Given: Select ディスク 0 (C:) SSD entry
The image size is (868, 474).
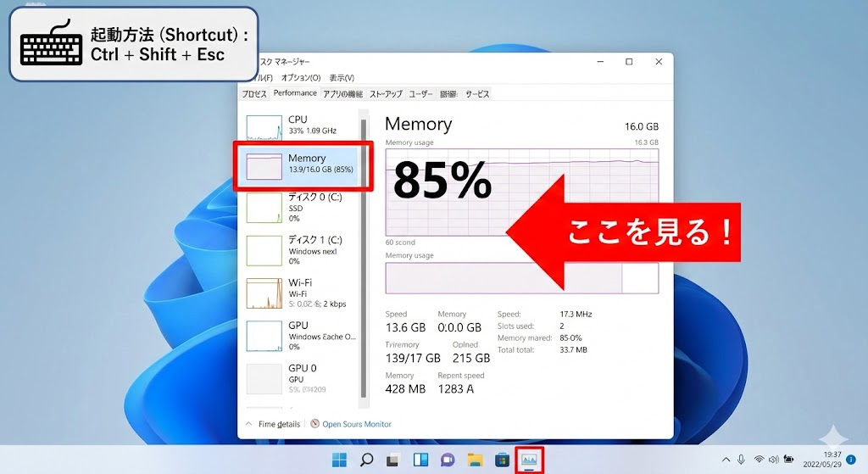Looking at the screenshot, I should point(303,207).
